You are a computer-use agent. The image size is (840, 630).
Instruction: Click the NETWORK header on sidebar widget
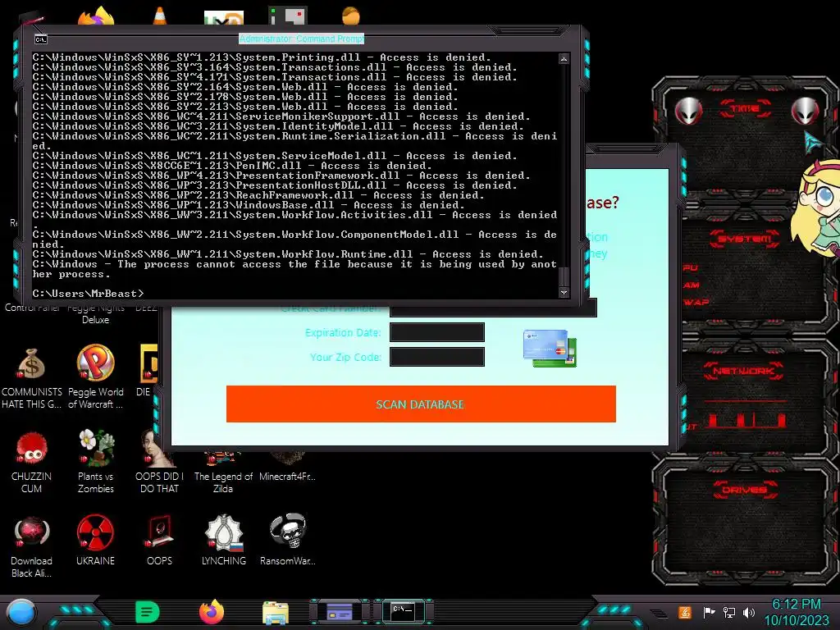tap(743, 371)
